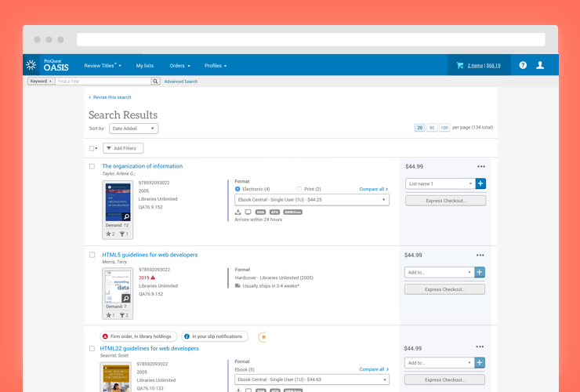Click the plus button for HTML22 guidelines

point(480,363)
